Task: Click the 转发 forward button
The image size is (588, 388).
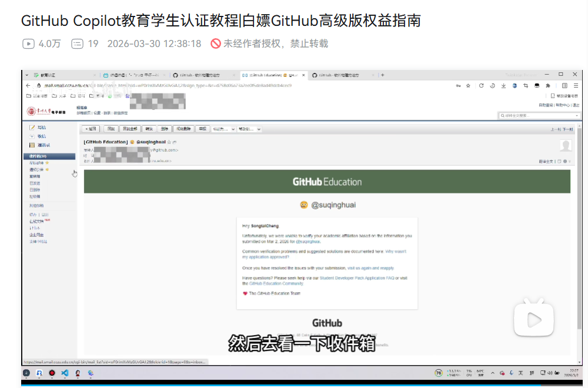Action: pyautogui.click(x=149, y=129)
